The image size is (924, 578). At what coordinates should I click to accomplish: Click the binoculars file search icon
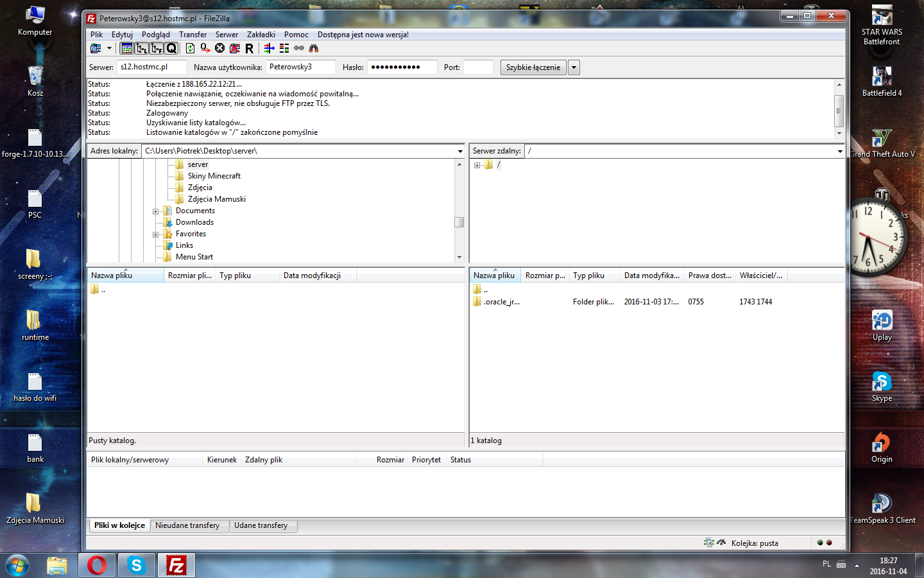(x=314, y=48)
